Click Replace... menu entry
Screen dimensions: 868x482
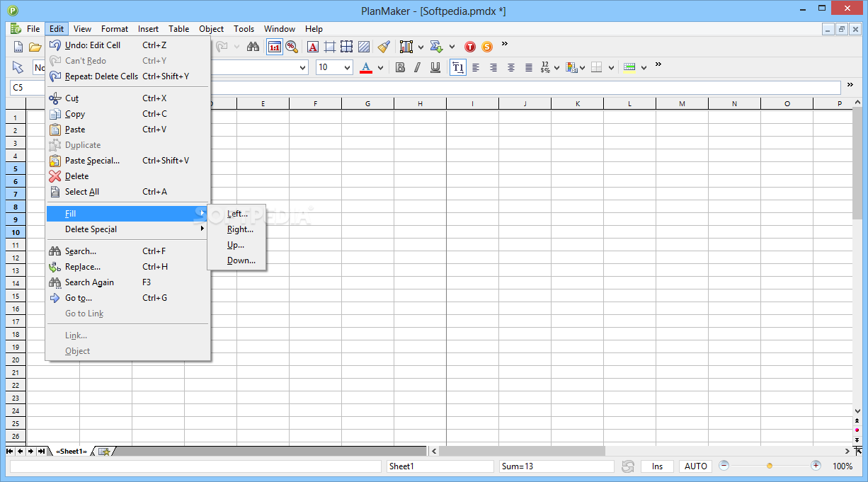click(x=128, y=267)
